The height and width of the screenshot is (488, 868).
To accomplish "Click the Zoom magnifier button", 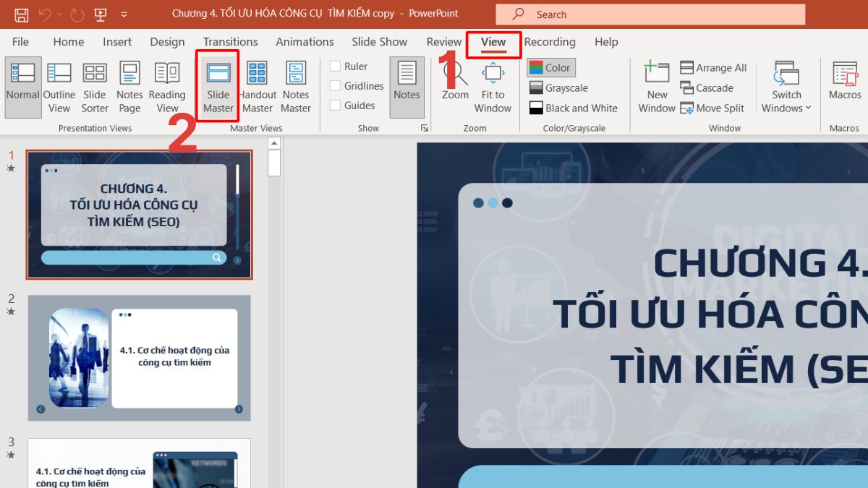I will click(x=456, y=81).
